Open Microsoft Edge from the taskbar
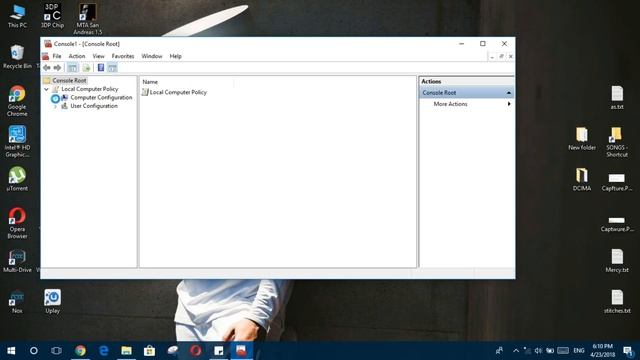 pyautogui.click(x=103, y=351)
